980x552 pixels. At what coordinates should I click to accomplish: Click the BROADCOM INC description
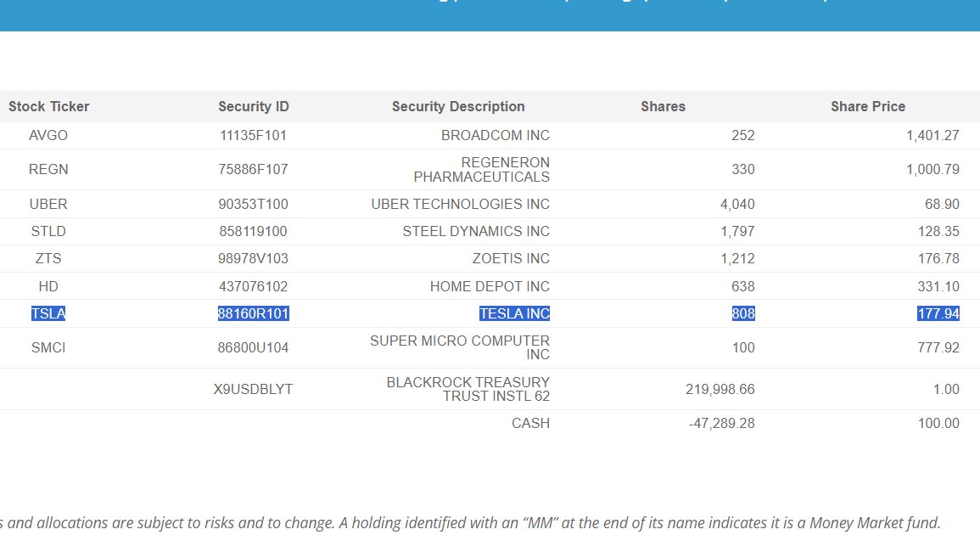pyautogui.click(x=495, y=135)
